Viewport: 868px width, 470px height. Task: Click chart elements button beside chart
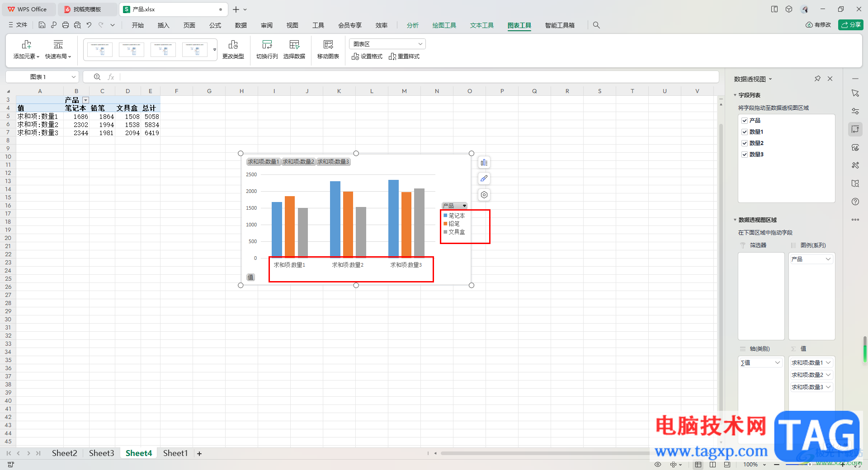pos(484,162)
